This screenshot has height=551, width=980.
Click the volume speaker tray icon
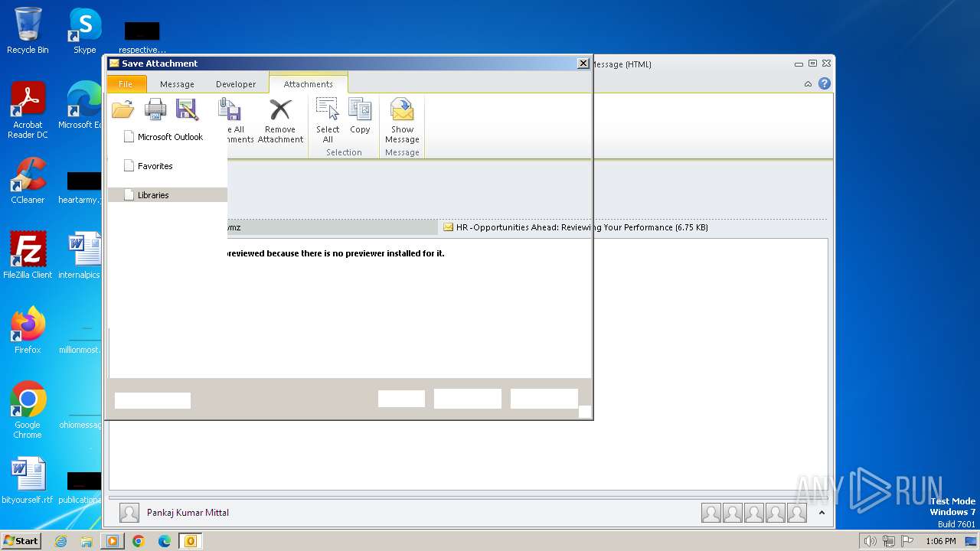[x=871, y=541]
